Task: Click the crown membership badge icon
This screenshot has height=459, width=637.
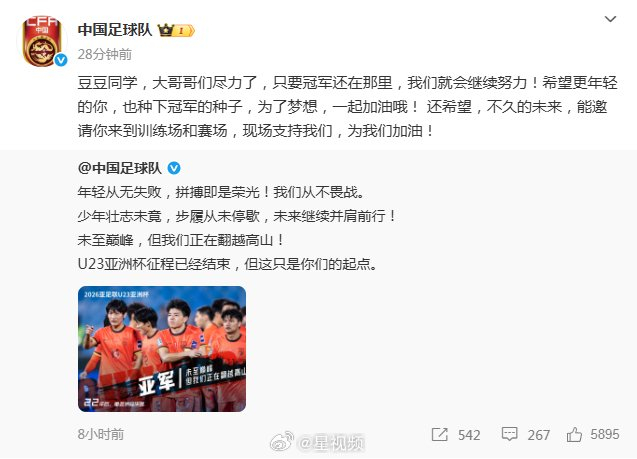Action: (x=165, y=30)
